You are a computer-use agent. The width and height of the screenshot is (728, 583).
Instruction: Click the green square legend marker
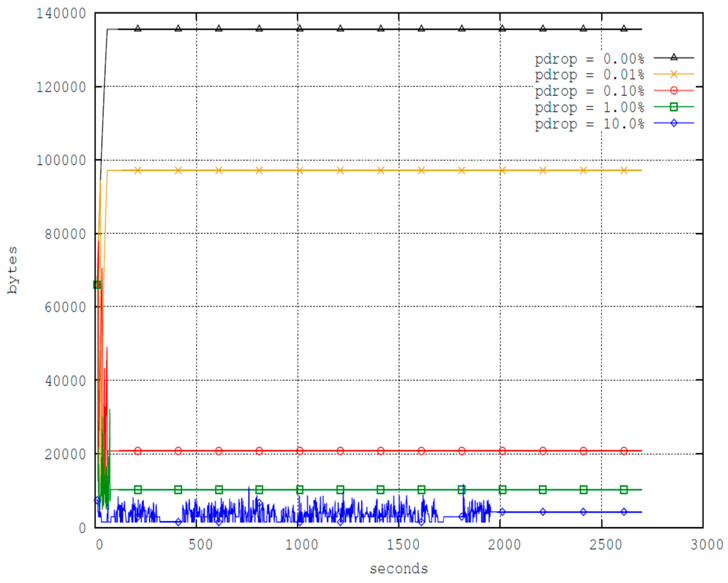674,107
